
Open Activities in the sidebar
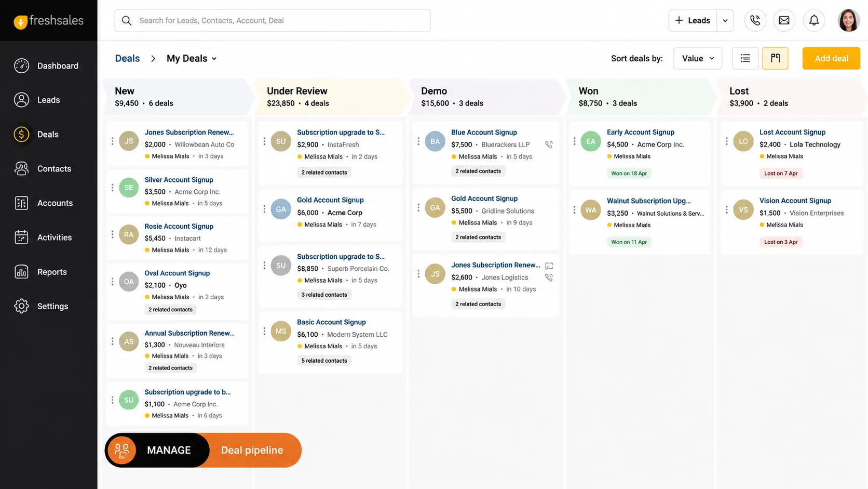[55, 237]
